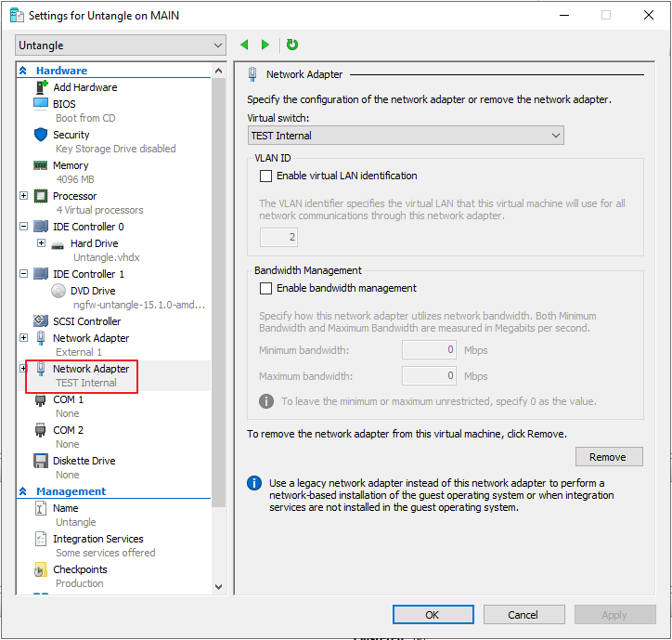Select the BIOS monitor icon

(41, 104)
